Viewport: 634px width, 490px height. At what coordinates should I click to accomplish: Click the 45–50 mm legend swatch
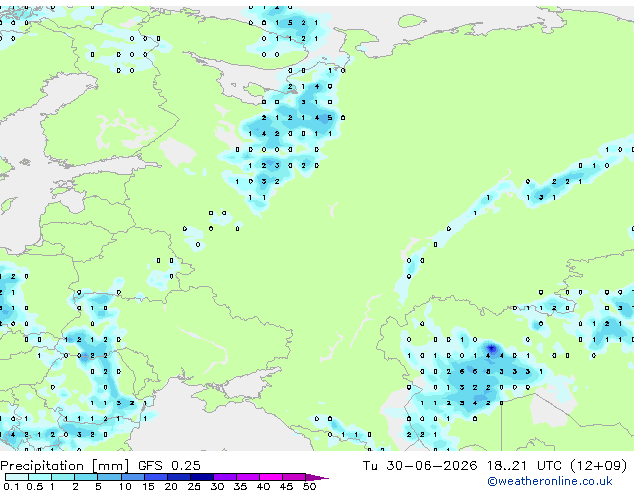click(x=294, y=477)
